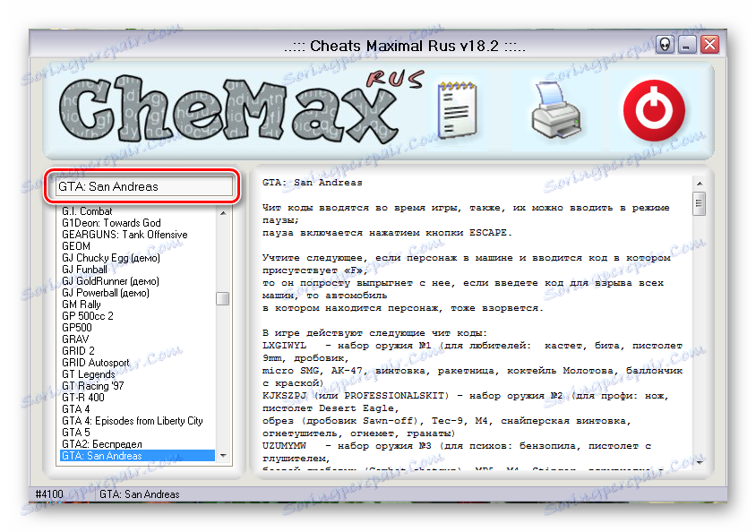
Task: Click cheat text scroll up arrow
Action: tap(699, 184)
